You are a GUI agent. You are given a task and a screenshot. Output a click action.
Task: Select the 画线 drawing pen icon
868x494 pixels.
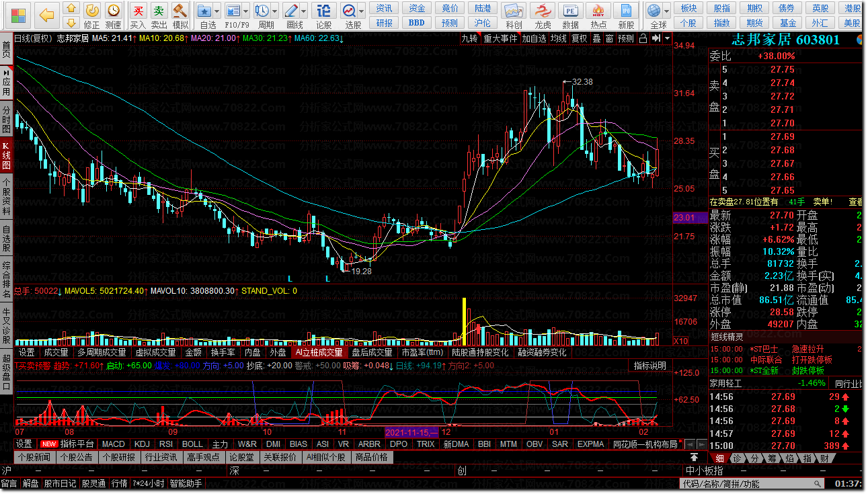290,11
